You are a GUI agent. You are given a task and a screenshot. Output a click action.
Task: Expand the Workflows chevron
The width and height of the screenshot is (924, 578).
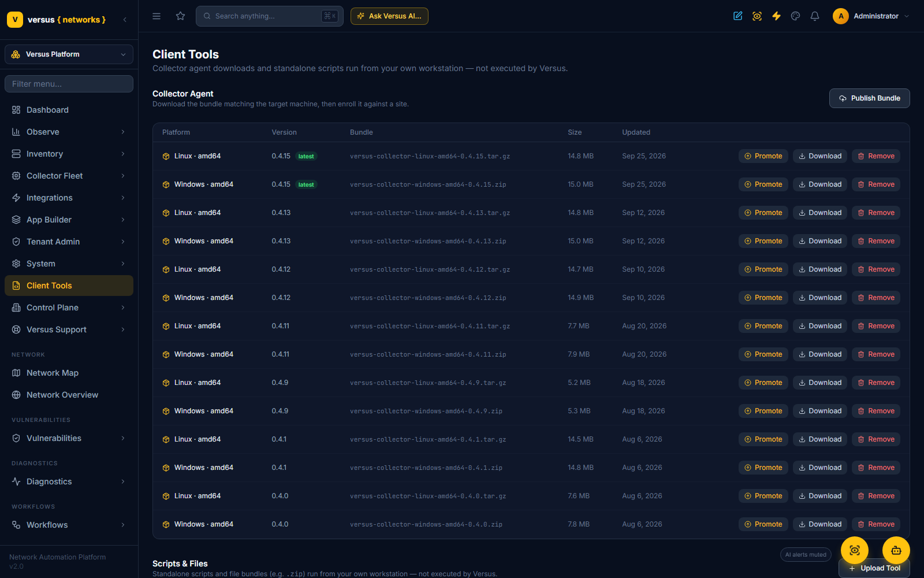point(123,525)
